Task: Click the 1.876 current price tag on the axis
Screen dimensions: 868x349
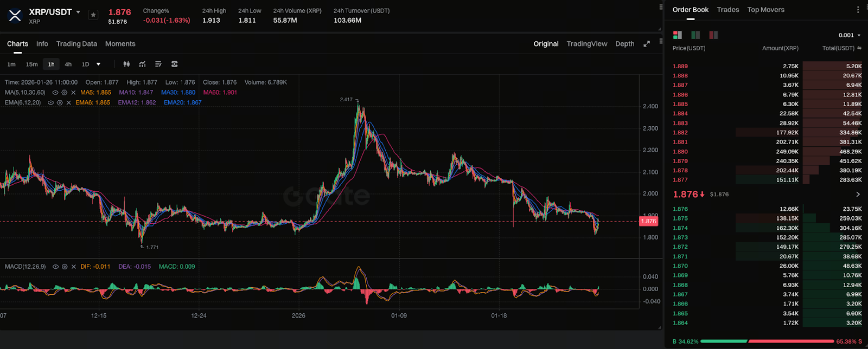Action: tap(648, 221)
